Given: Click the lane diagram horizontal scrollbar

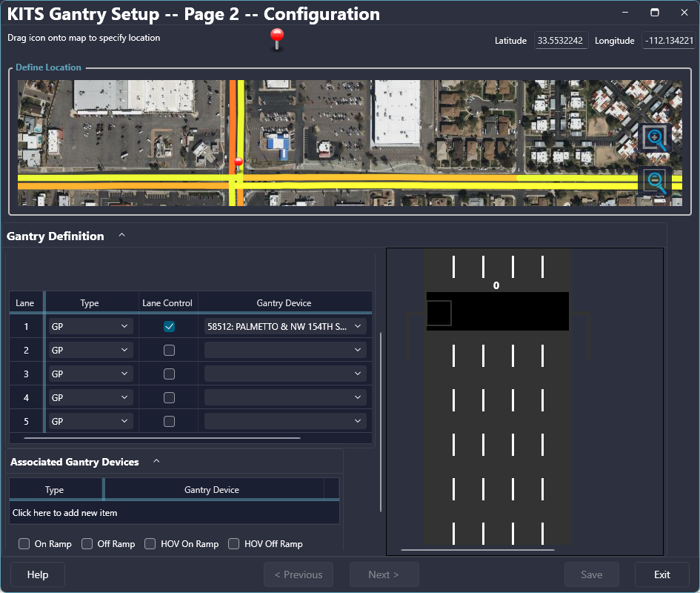Looking at the screenshot, I should tap(477, 550).
